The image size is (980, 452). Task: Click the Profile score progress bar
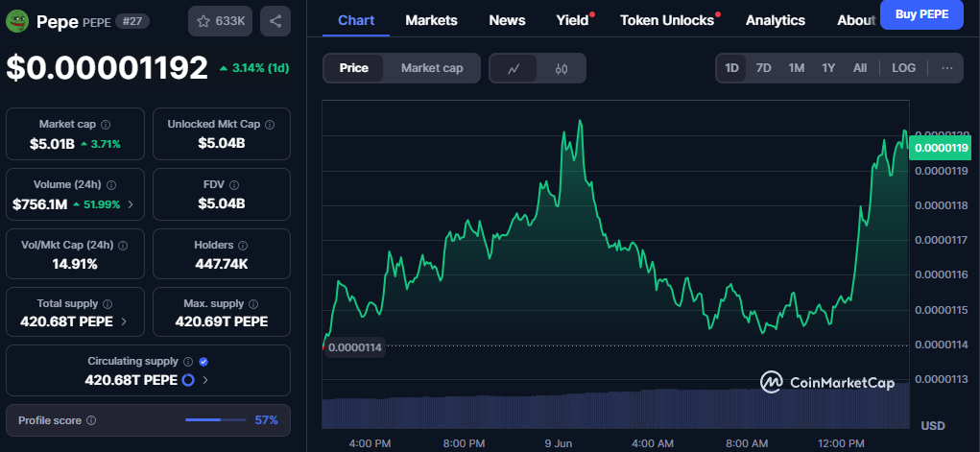[216, 420]
